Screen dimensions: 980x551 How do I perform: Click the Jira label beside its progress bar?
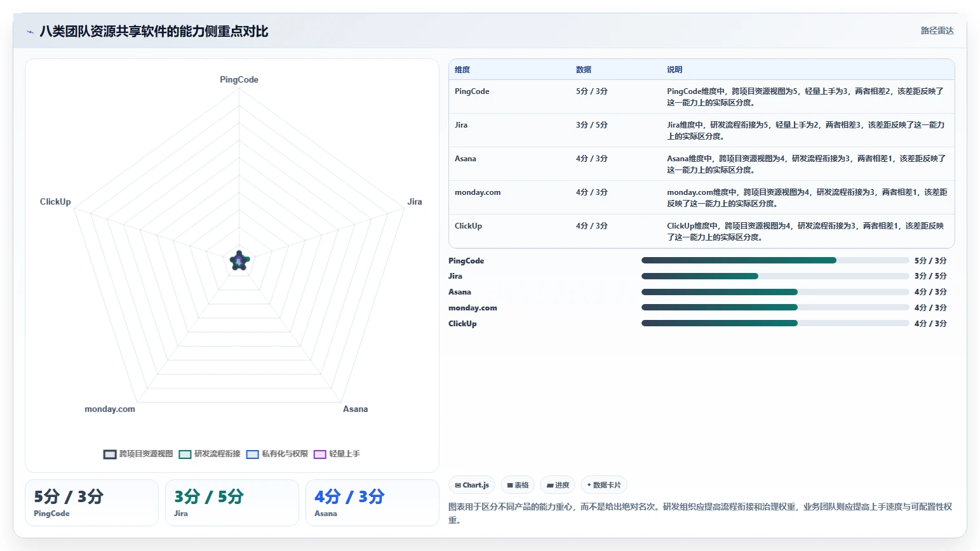pyautogui.click(x=455, y=276)
